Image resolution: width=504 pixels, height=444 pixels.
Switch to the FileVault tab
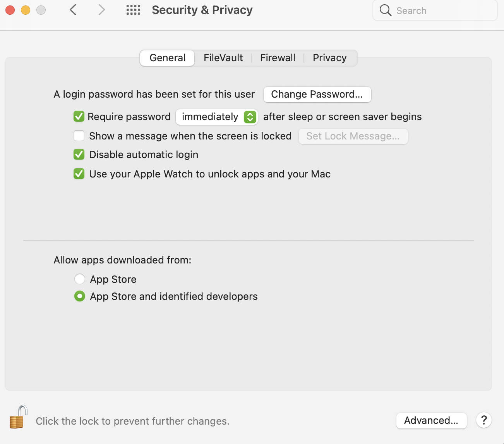coord(223,58)
